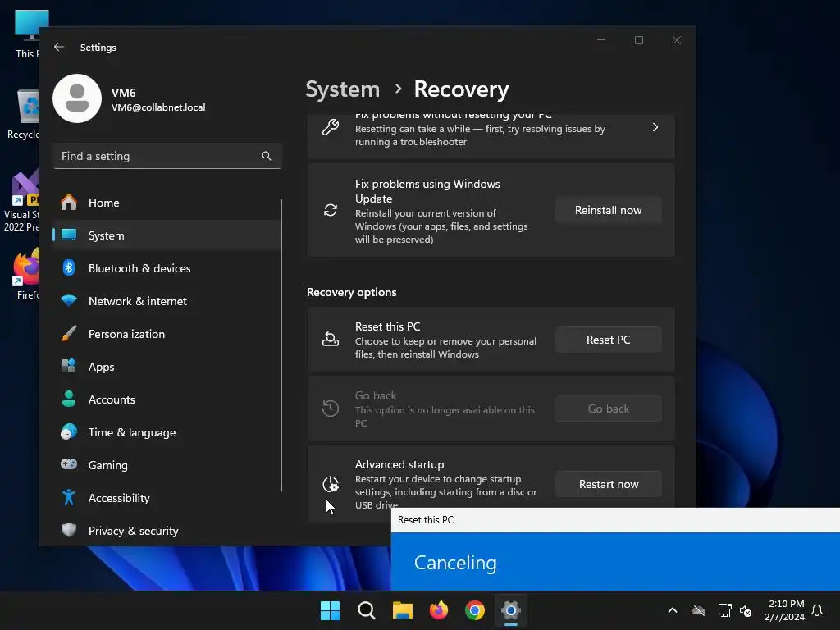The width and height of the screenshot is (840, 630).
Task: Click the disabled Go back button
Action: point(608,409)
